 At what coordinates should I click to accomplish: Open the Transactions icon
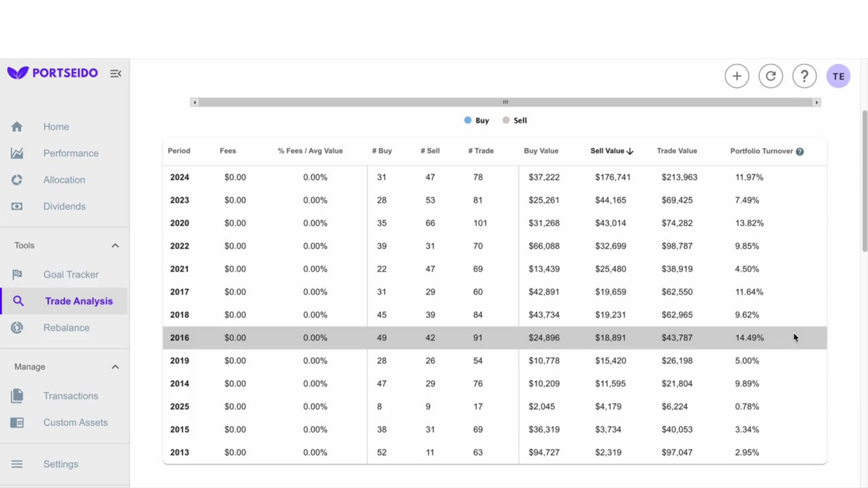(17, 396)
